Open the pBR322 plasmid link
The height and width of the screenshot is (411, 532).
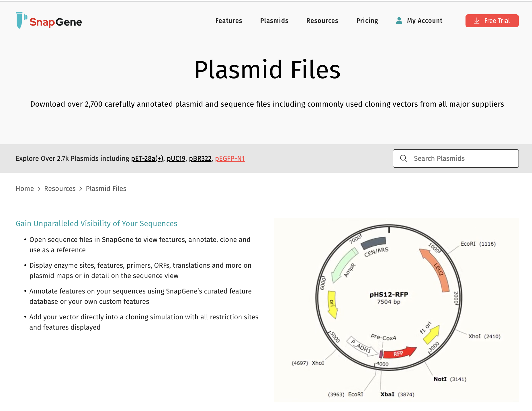point(200,158)
